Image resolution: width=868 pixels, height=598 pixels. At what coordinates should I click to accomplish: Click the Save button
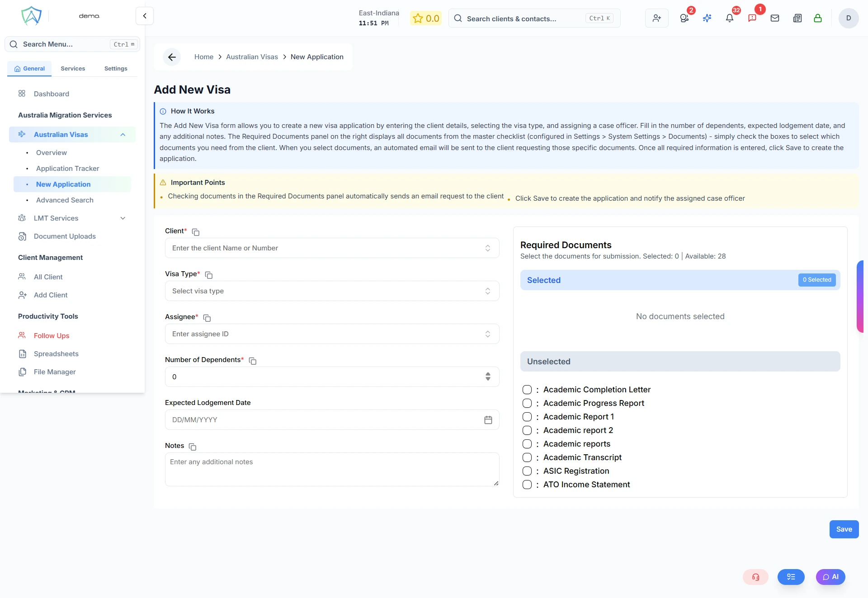pyautogui.click(x=844, y=529)
